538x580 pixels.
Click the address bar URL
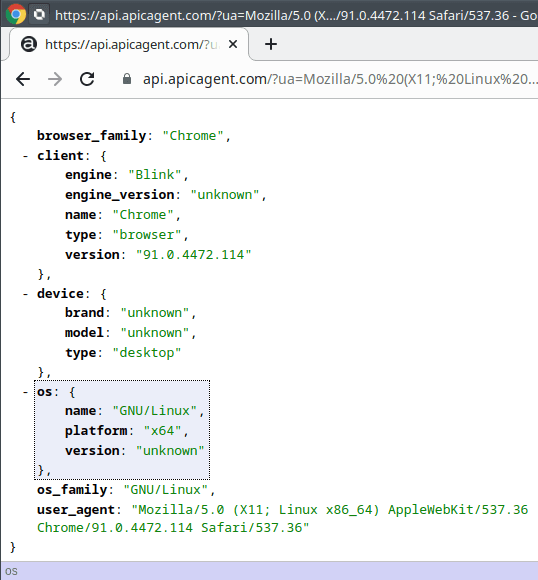[339, 79]
